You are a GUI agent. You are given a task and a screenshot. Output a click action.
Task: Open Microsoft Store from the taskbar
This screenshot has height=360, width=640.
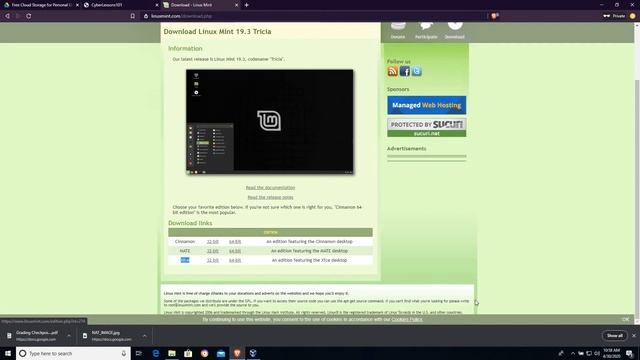(x=188, y=353)
